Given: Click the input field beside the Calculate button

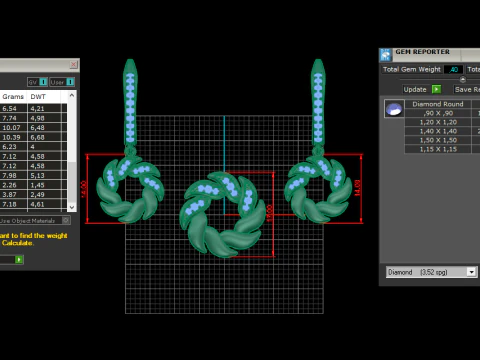Looking at the screenshot, I should (x=7, y=259).
